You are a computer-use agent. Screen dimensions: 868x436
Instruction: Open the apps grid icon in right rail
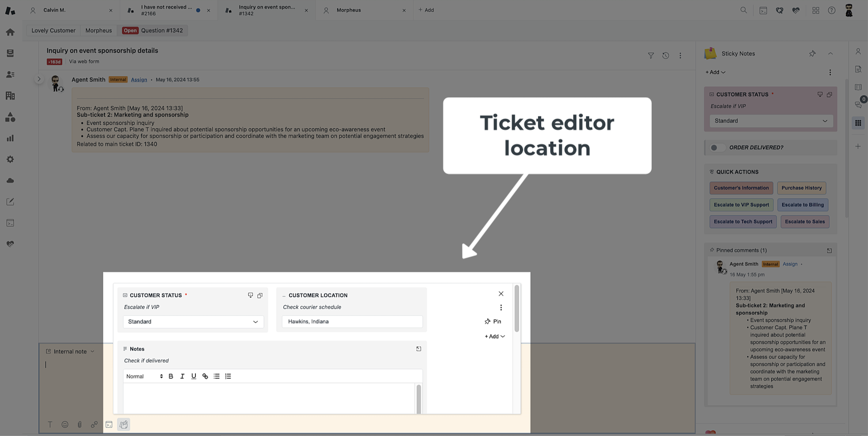pos(858,123)
